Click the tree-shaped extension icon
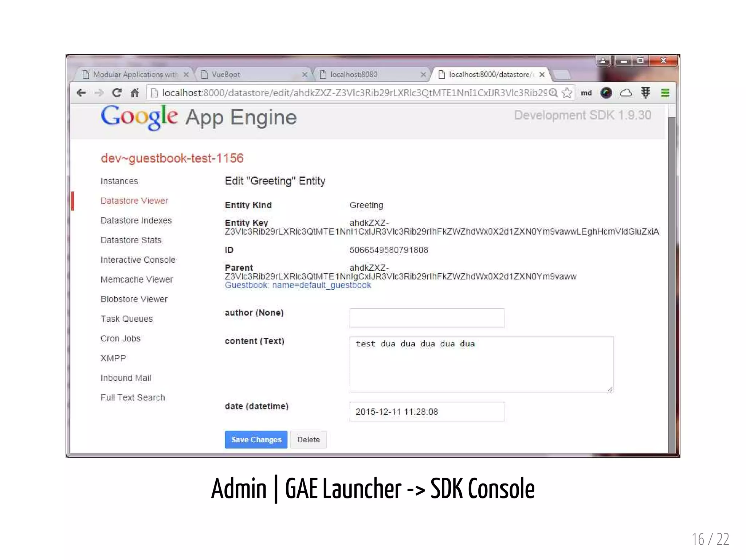The height and width of the screenshot is (560, 746). [x=645, y=93]
